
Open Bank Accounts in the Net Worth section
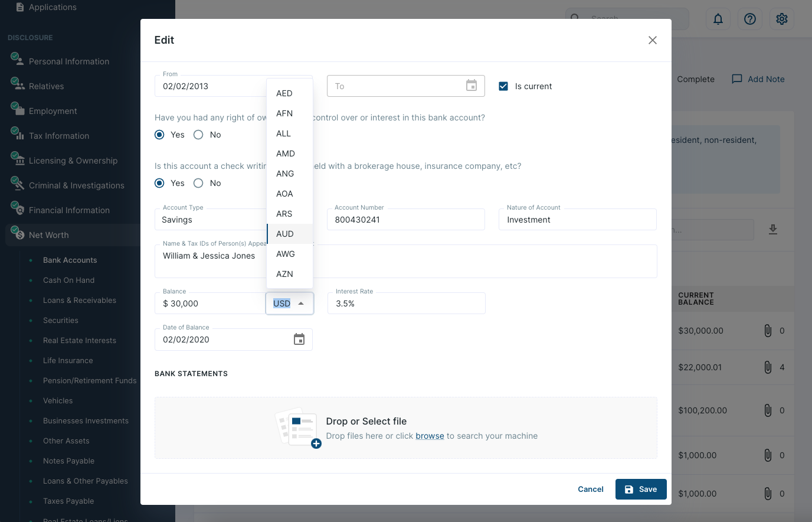point(70,260)
